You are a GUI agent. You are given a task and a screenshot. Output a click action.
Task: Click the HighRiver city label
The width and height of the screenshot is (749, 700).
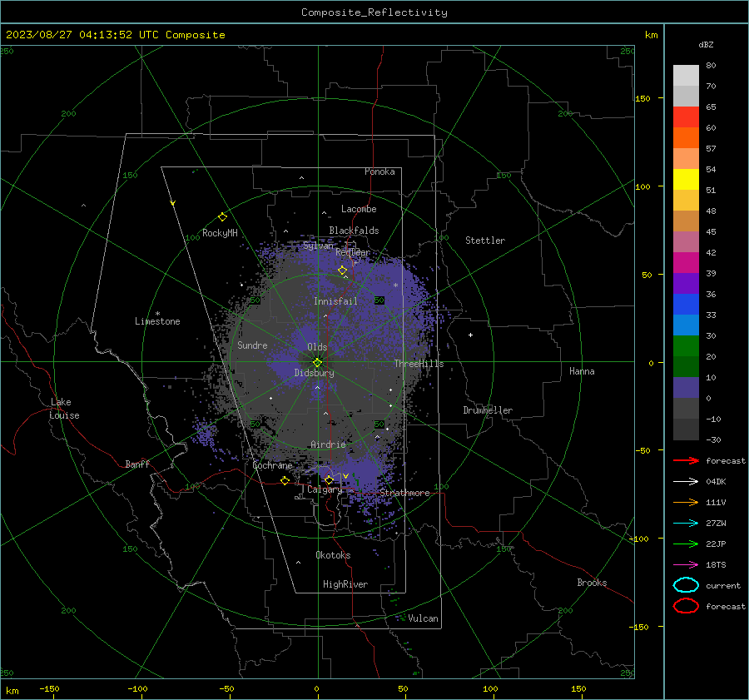pyautogui.click(x=345, y=584)
